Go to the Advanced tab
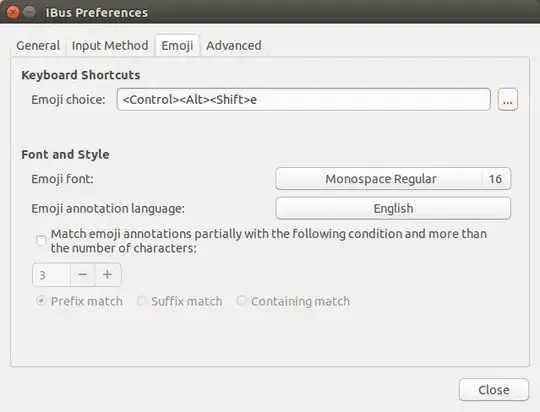The image size is (540, 412). pos(234,45)
